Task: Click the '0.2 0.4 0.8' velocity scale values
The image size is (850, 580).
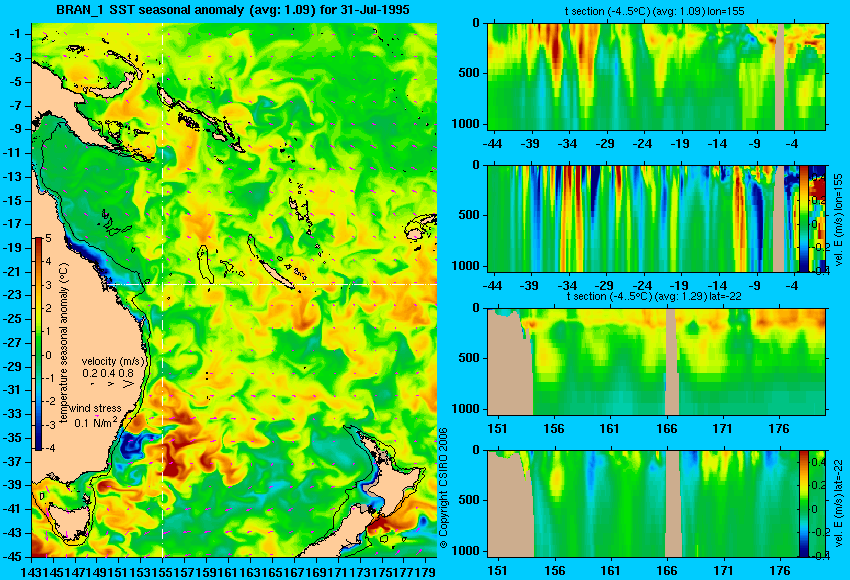Action: point(108,373)
